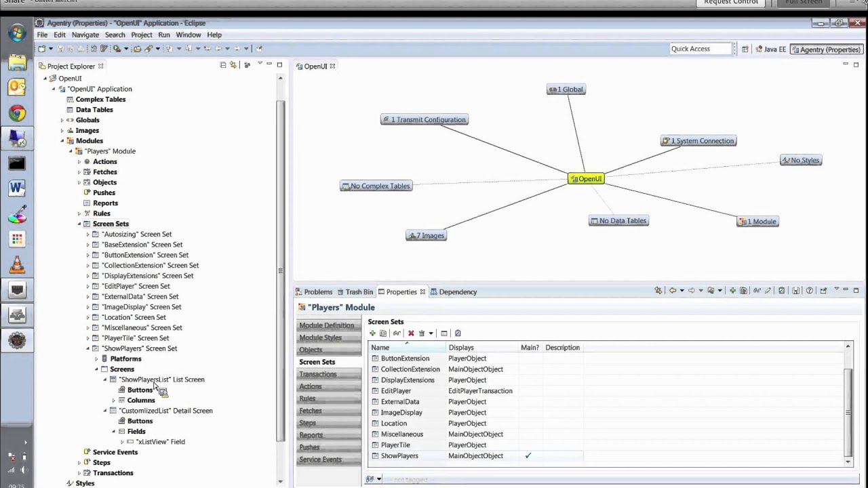This screenshot has width=868, height=488.
Task: Open Windows Explorer folder icon on the taskbar
Action: pyautogui.click(x=17, y=62)
